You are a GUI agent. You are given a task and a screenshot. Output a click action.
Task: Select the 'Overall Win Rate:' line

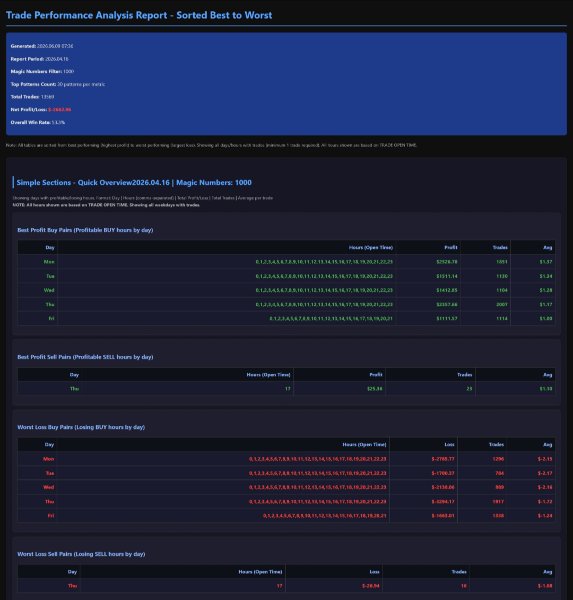(38, 122)
